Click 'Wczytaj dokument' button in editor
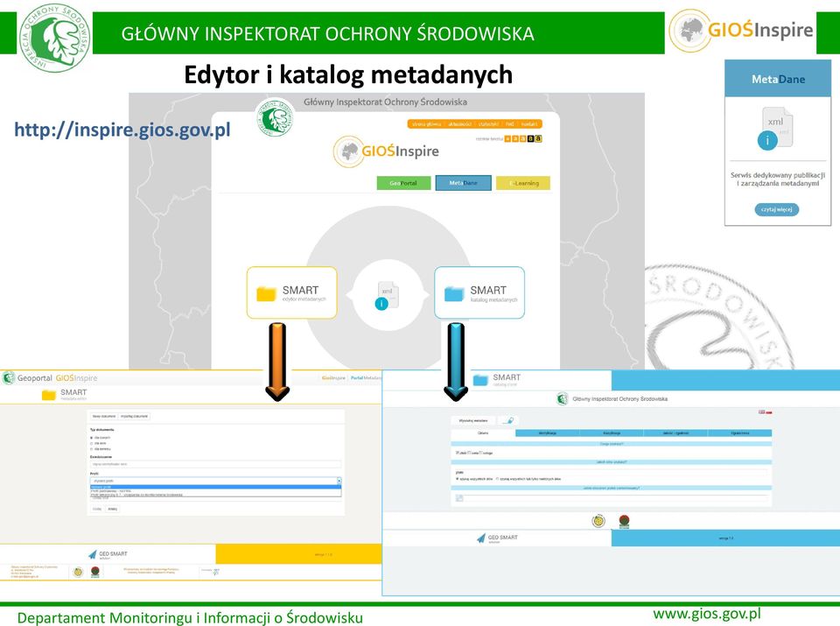This screenshot has height=626, width=840. [135, 417]
